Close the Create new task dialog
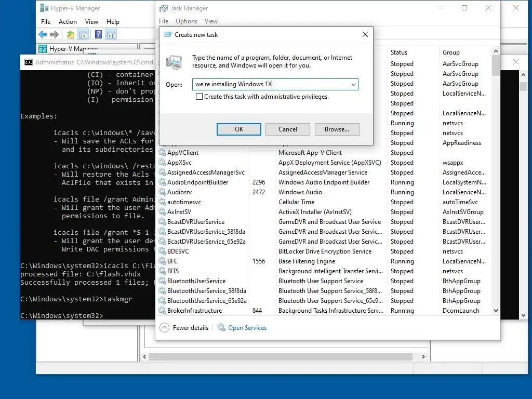 coord(365,35)
